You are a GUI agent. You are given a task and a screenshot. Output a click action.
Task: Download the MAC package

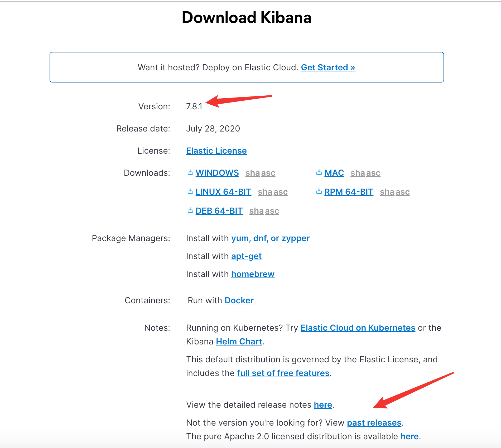pos(334,173)
